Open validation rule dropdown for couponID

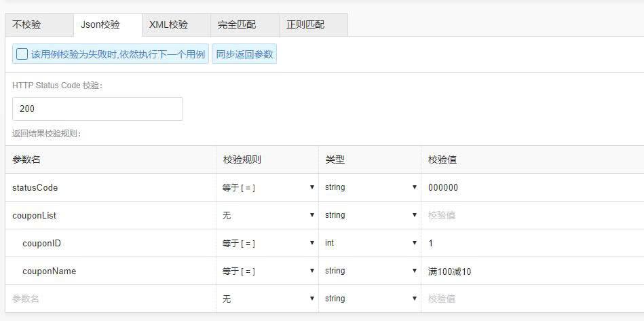pos(267,243)
